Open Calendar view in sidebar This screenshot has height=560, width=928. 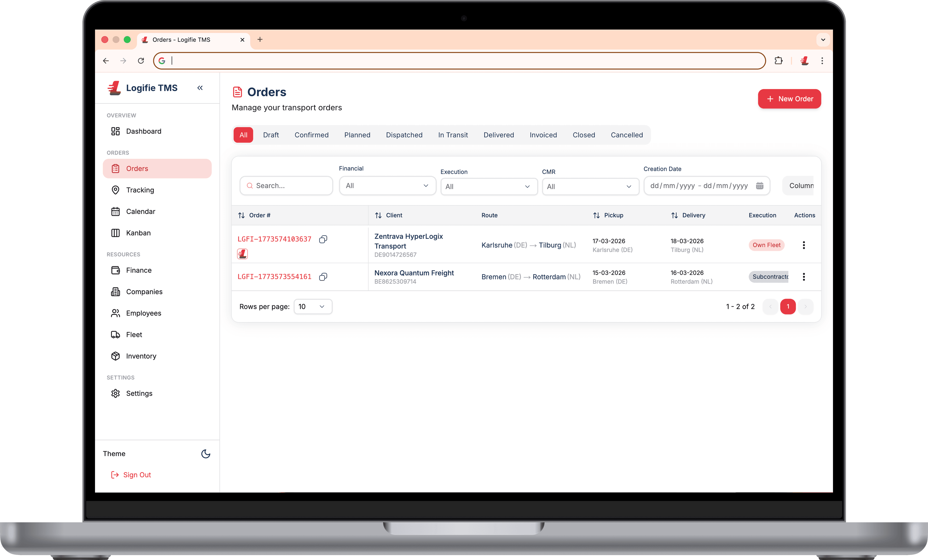tap(157, 212)
